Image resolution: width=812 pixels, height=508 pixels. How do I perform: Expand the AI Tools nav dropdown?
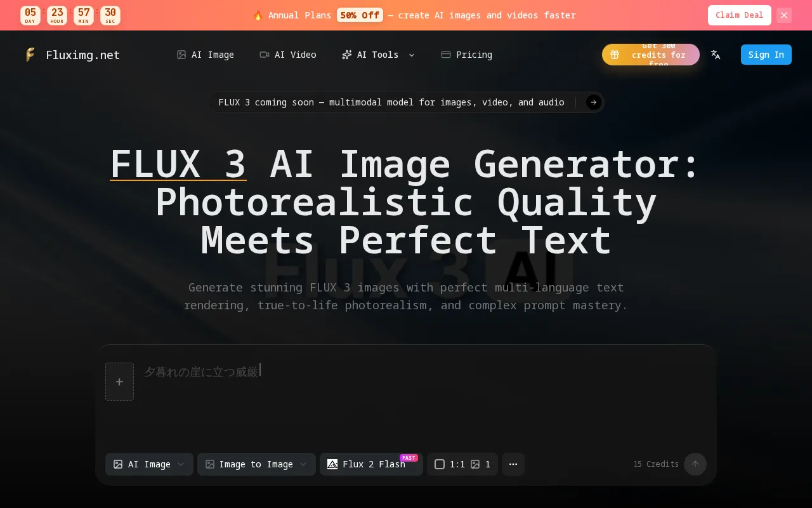[378, 55]
